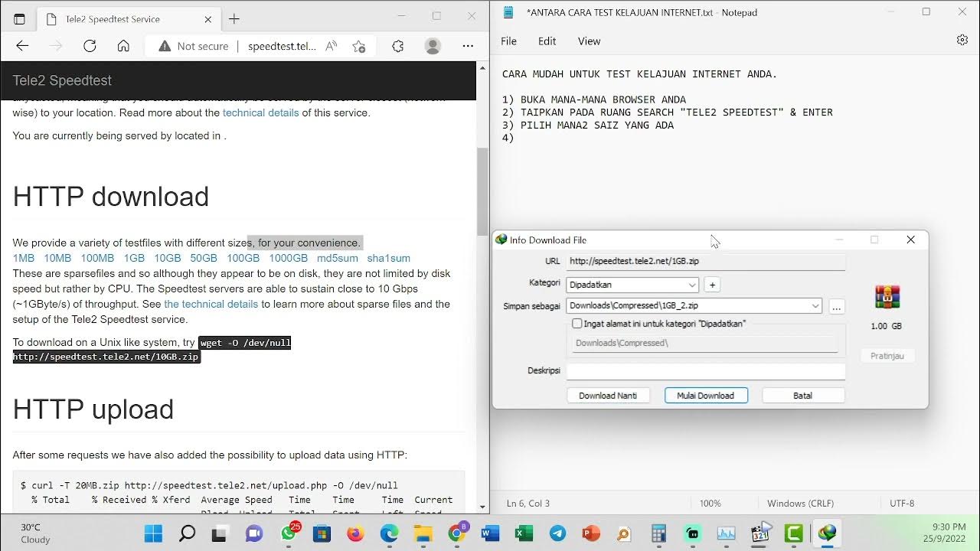Open the md5sum link
This screenshot has height=551, width=980.
point(338,258)
